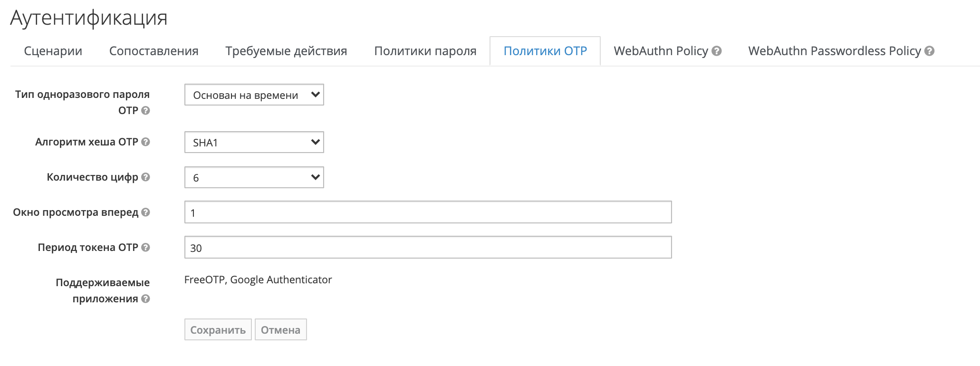This screenshot has height=366, width=980.
Task: Show help for Период токена OTP
Action: tap(147, 247)
